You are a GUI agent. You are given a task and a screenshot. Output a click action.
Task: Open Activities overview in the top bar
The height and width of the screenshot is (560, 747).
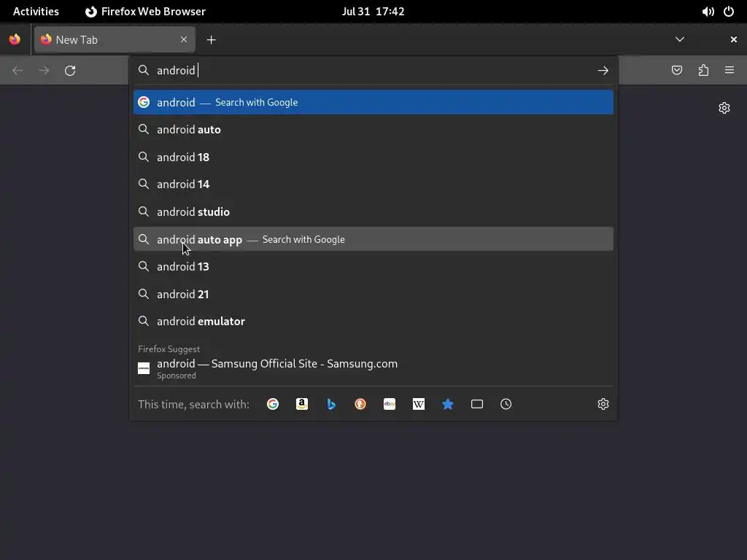coord(36,12)
